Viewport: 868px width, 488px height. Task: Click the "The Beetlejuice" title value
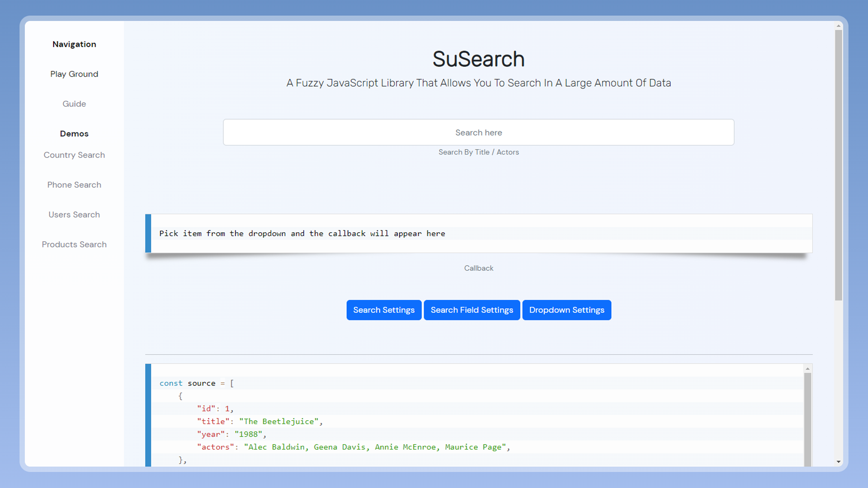279,422
